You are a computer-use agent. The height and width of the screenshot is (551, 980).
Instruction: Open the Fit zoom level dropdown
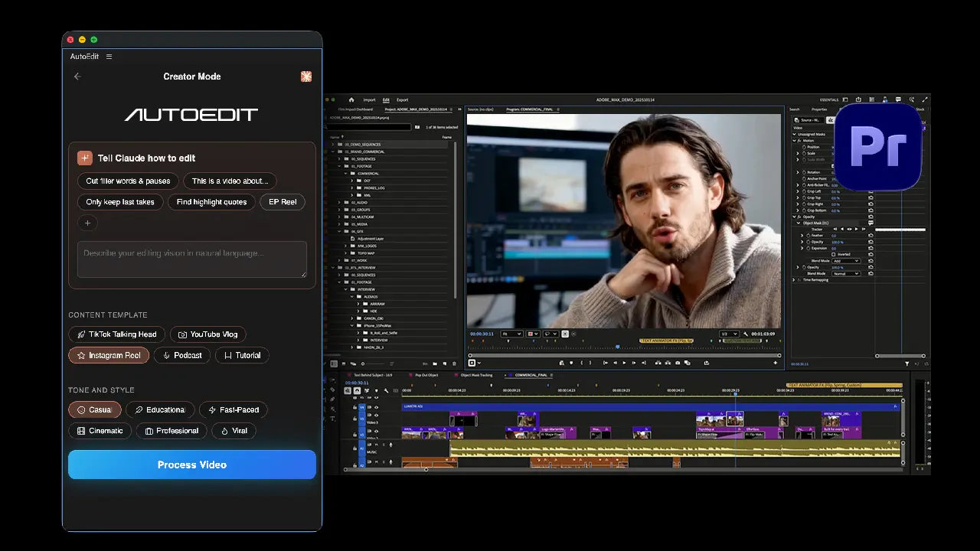511,334
